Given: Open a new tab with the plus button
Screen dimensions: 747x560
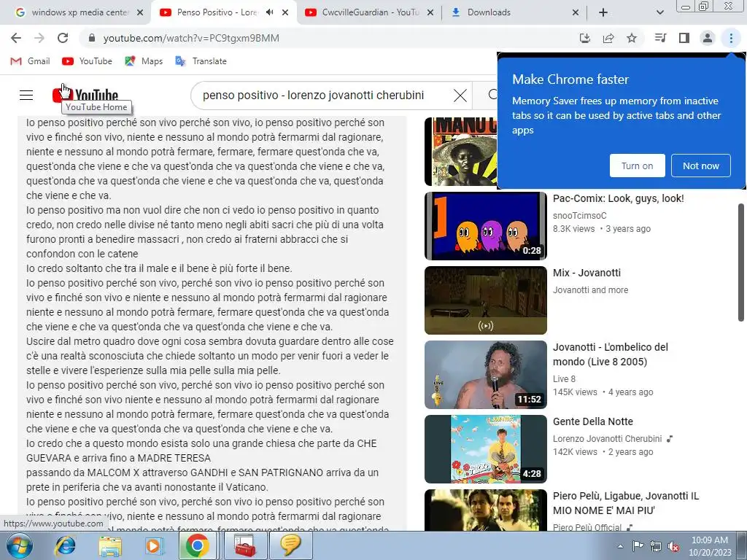Looking at the screenshot, I should tap(603, 12).
